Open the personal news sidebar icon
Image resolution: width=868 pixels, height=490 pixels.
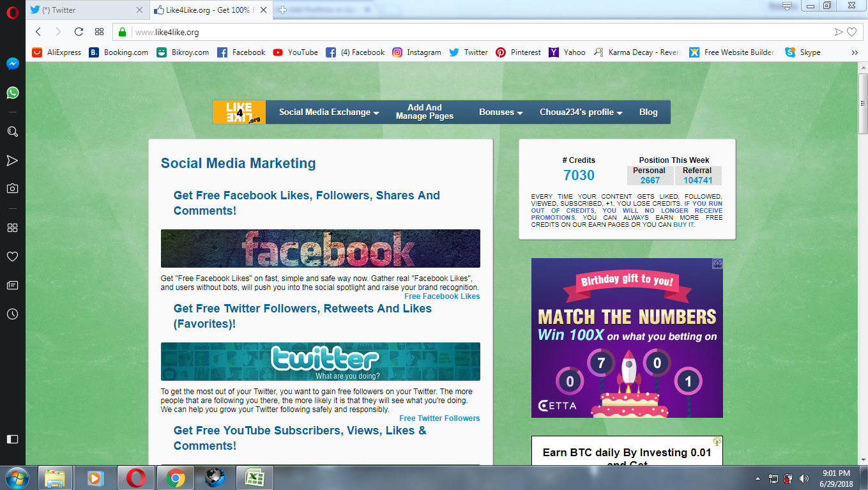(12, 285)
